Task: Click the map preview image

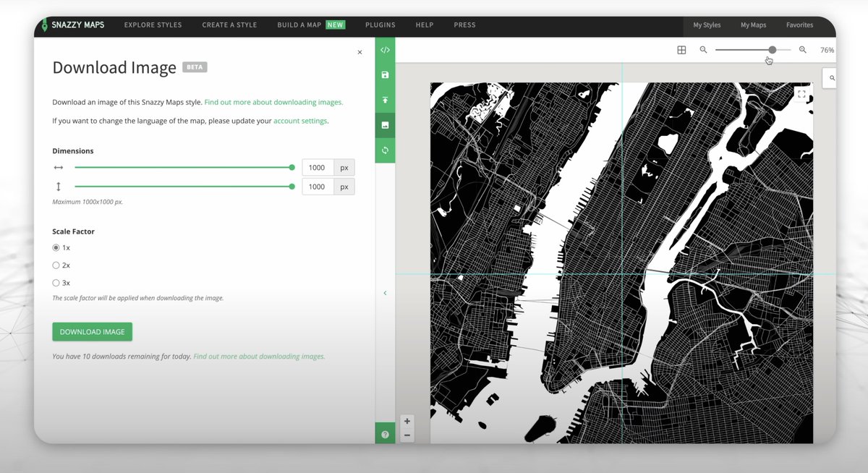Action: (x=621, y=263)
